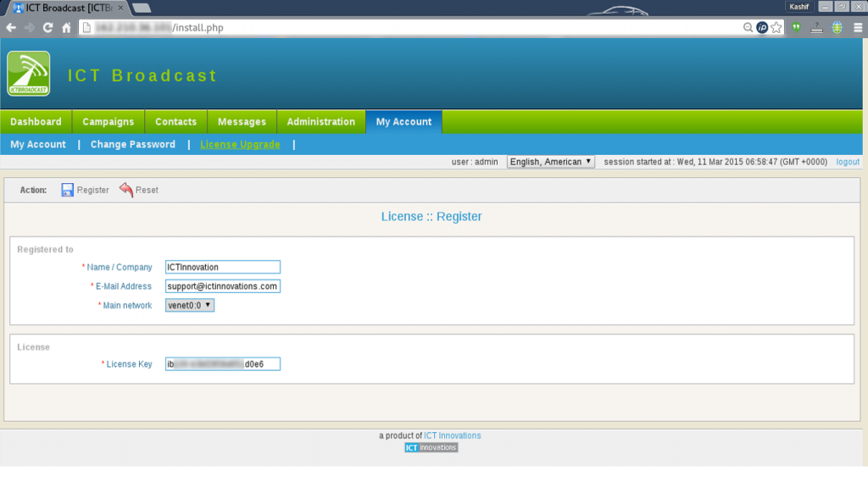Reload the page with the refresh icon
The image size is (868, 488).
point(48,28)
